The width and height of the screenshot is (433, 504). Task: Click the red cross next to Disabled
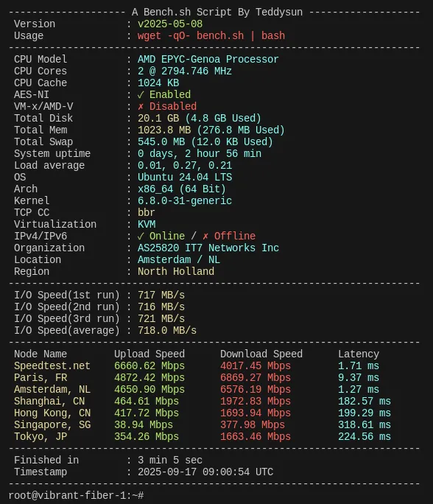point(141,107)
